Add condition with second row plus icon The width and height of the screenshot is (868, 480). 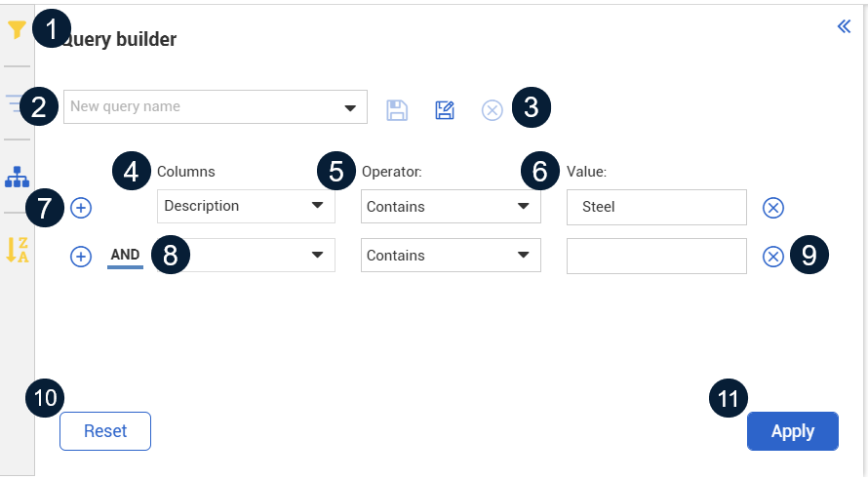[x=82, y=257]
